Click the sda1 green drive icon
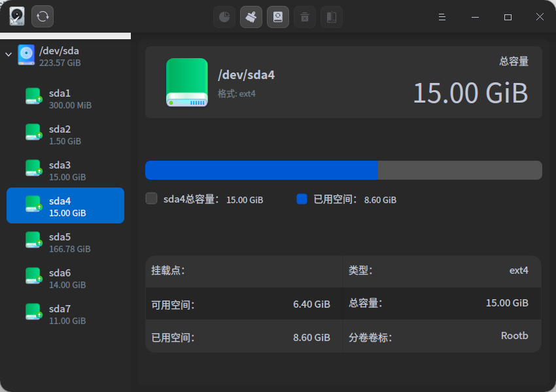 click(33, 96)
